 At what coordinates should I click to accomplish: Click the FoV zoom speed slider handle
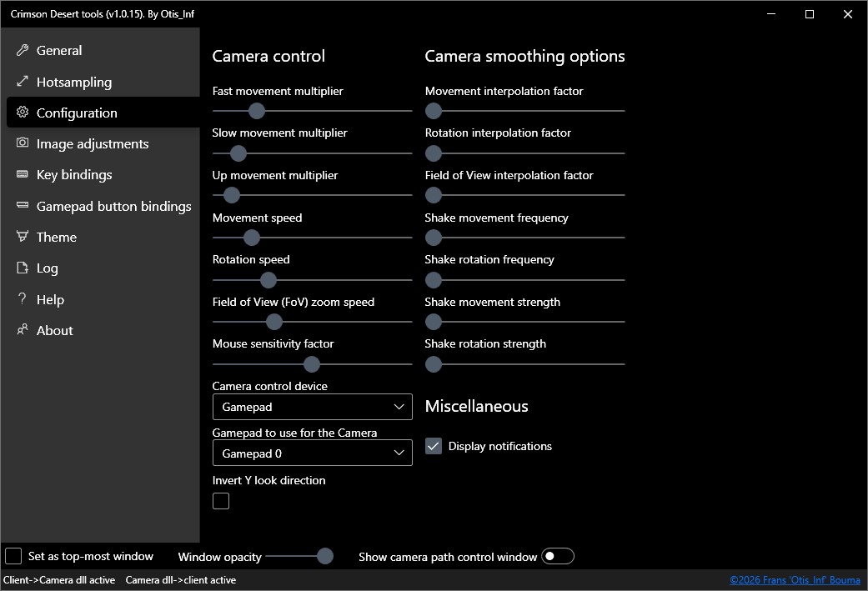coord(274,322)
